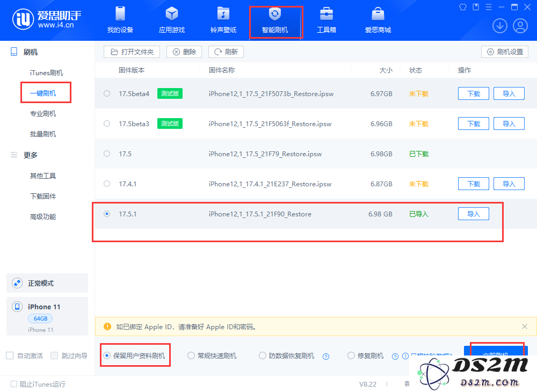Screen dimensions: 537x392
Task: Click the 测试版 badge on 17.5beta4
Action: click(170, 93)
